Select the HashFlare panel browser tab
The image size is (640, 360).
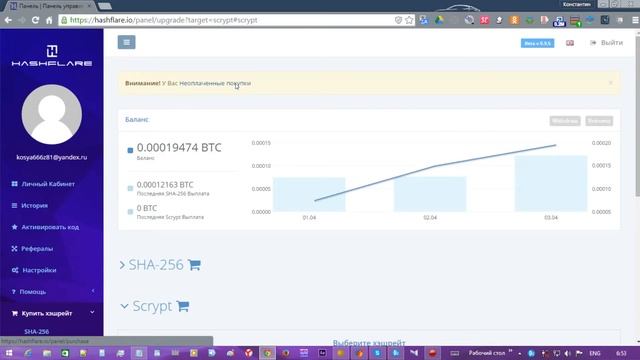tap(50, 6)
